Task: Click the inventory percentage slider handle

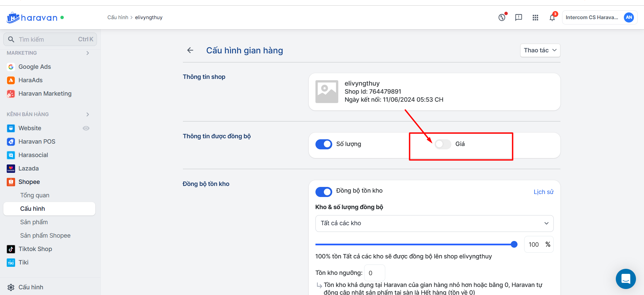Action: click(514, 244)
